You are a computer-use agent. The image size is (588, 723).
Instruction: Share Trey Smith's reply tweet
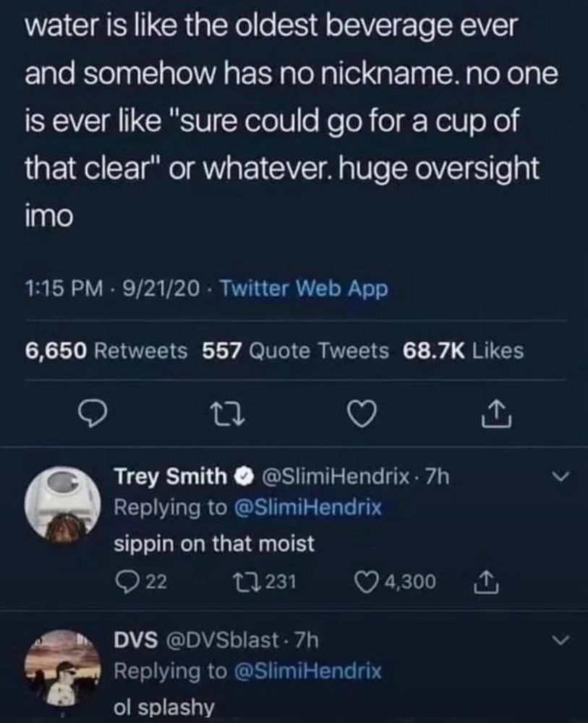click(485, 582)
